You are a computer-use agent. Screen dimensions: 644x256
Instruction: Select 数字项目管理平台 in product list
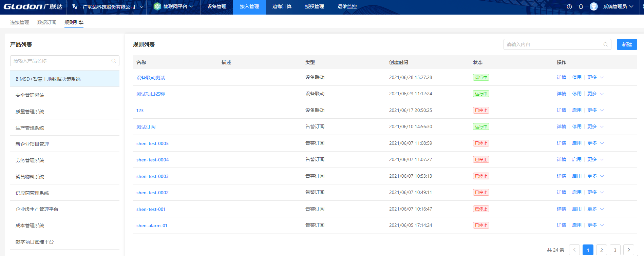pyautogui.click(x=65, y=242)
